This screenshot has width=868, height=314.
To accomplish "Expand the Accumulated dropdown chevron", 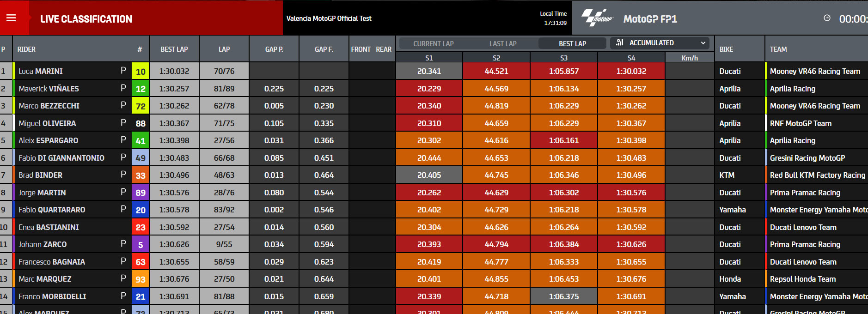I will pyautogui.click(x=703, y=43).
